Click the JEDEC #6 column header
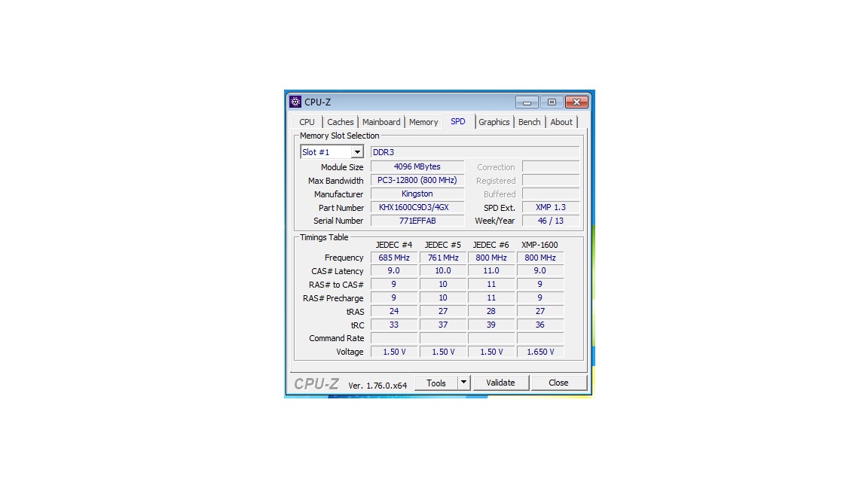Image resolution: width=868 pixels, height=488 pixels. 491,245
